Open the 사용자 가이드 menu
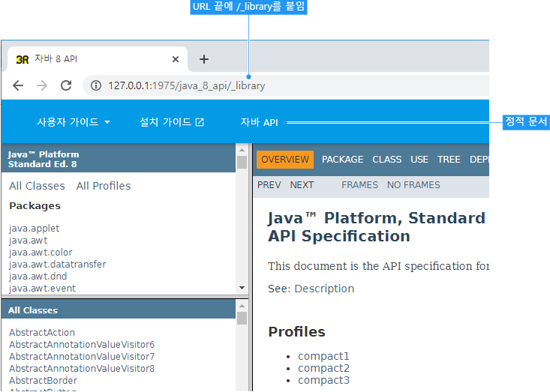550x392 pixels. click(x=74, y=122)
